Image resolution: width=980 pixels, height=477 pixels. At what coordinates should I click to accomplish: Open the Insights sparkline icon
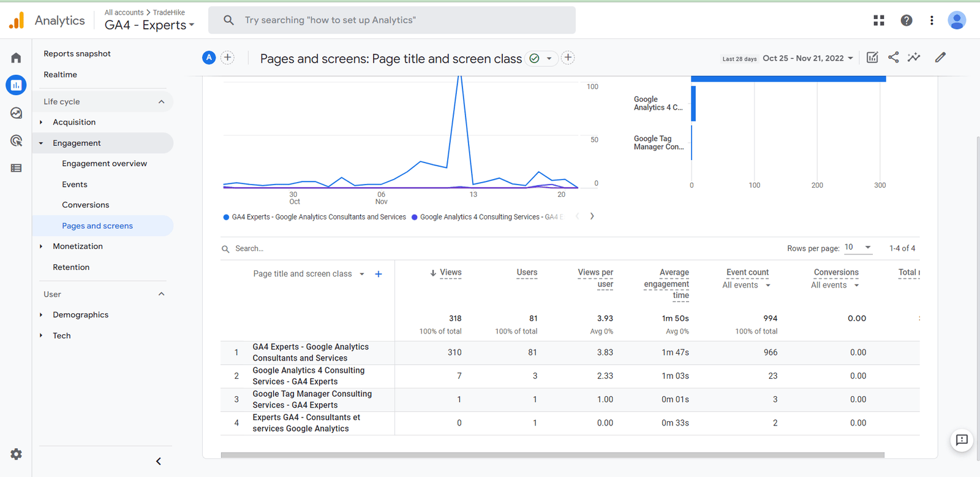[914, 58]
